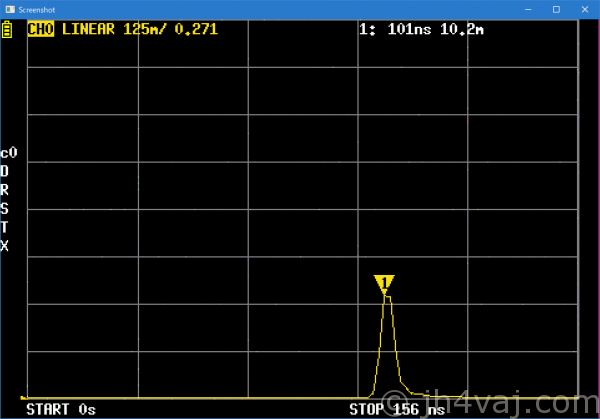Image resolution: width=600 pixels, height=419 pixels.
Task: Click the peak of the yellow trace
Action: coord(386,297)
